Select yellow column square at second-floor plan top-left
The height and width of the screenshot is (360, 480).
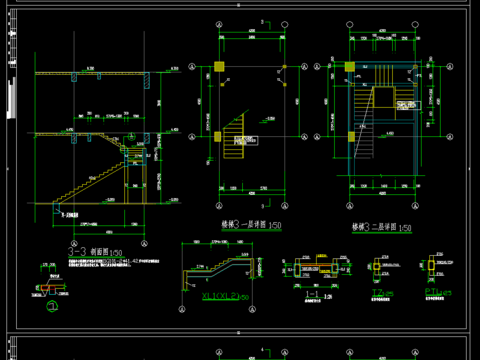(350, 67)
